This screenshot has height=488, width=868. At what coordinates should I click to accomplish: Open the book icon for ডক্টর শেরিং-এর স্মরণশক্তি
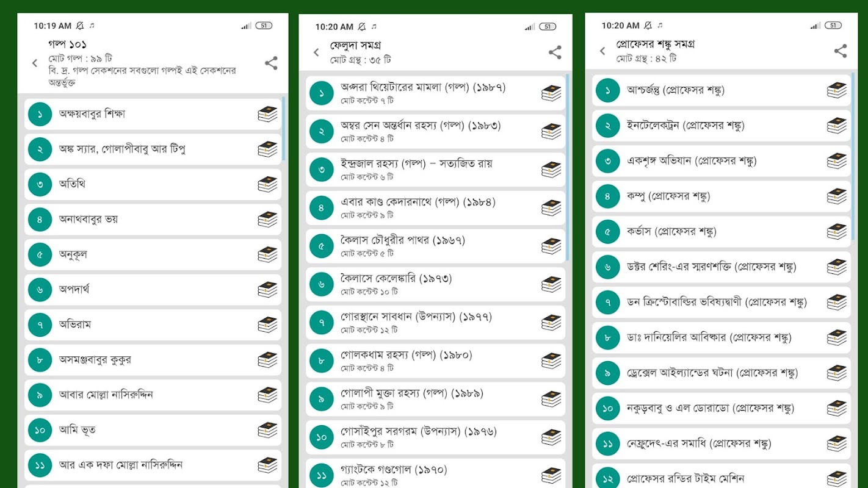(x=837, y=267)
